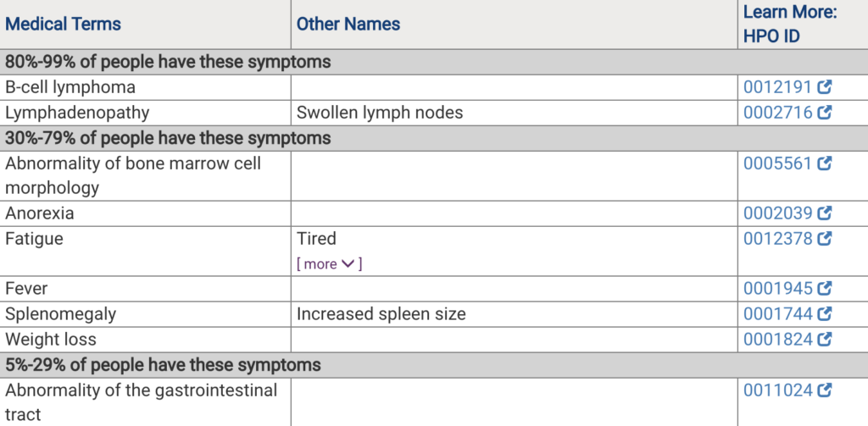Click external link icon beside HPO 0005561
Viewport: 868px width, 426px height.
825,163
